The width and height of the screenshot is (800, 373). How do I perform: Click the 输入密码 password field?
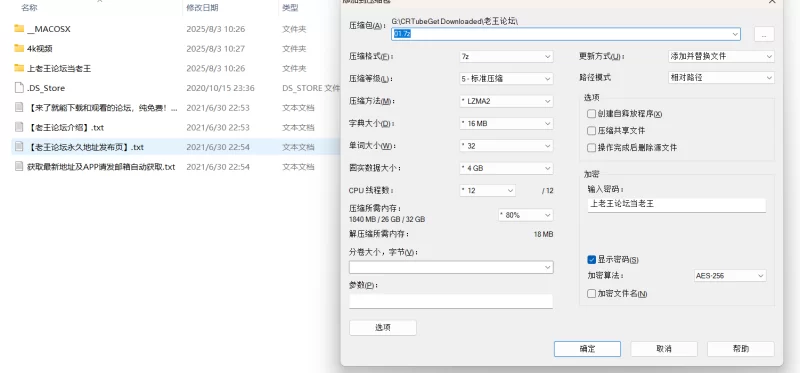(x=677, y=205)
